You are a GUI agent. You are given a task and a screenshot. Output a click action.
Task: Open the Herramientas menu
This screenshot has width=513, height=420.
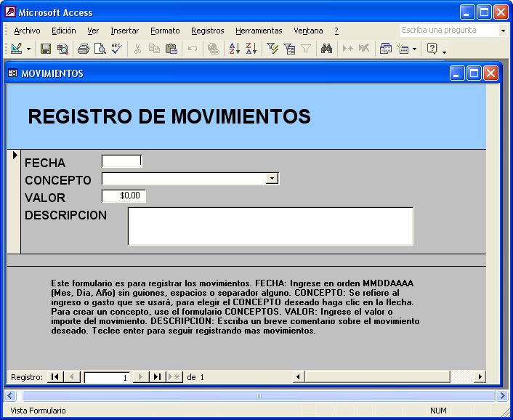pos(259,31)
